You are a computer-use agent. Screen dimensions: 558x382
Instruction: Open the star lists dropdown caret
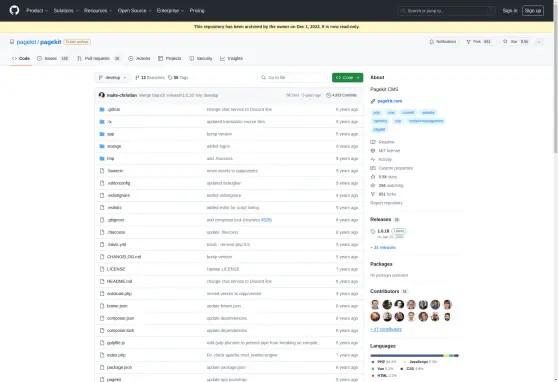coord(539,42)
